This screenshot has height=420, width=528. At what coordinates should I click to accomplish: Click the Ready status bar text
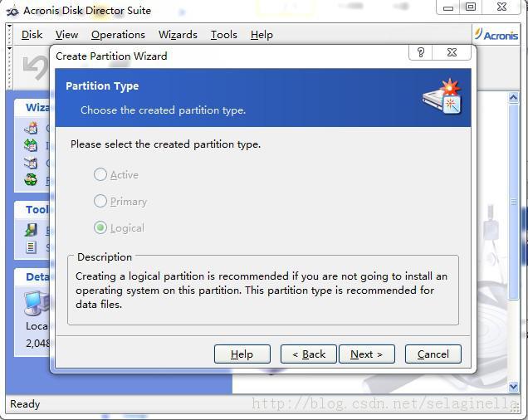tap(25, 404)
